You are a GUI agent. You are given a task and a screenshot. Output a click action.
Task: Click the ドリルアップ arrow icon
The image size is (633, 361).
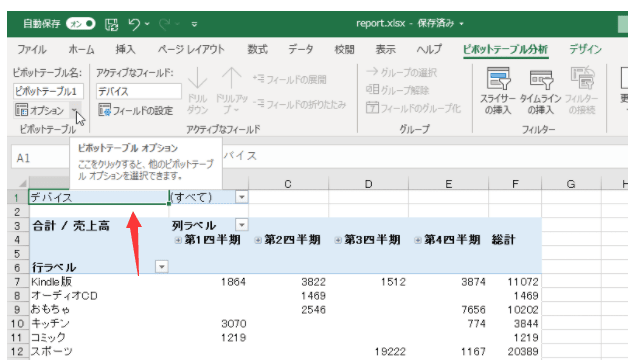[231, 78]
